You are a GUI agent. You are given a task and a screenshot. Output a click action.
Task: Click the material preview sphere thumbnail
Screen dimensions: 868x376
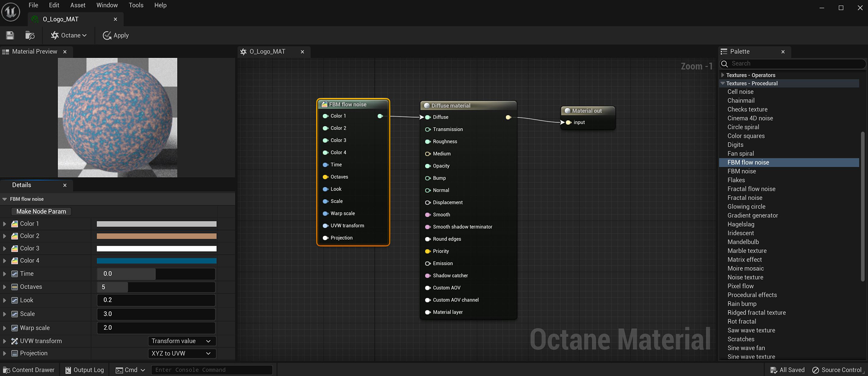coord(118,118)
